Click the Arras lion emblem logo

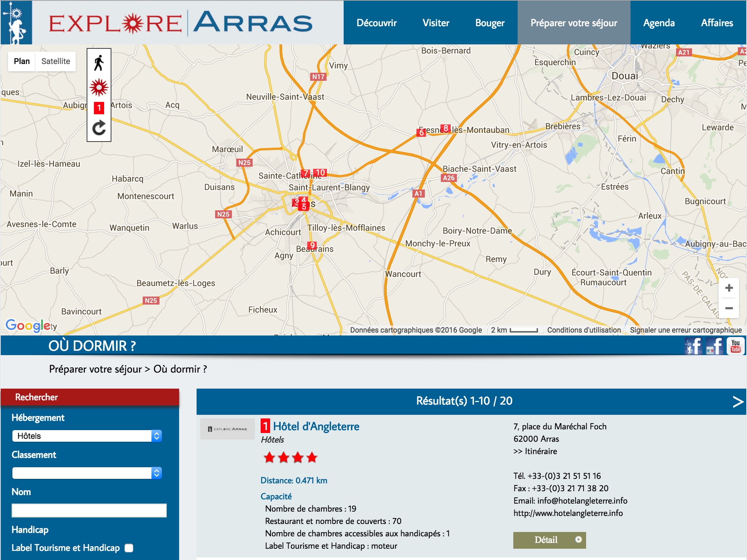[16, 22]
